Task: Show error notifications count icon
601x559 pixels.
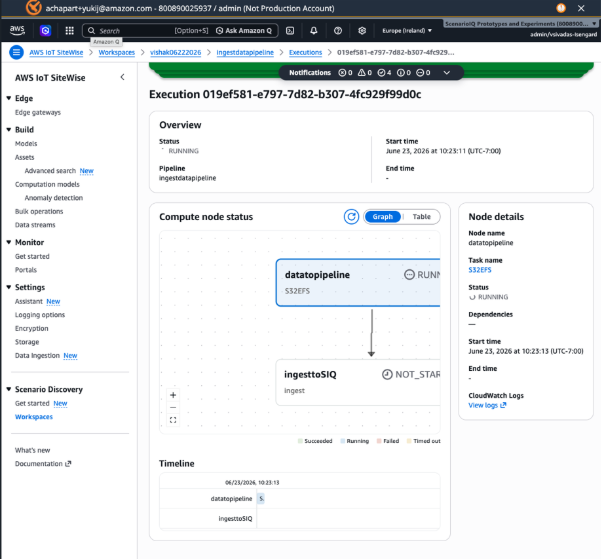Action: click(x=342, y=73)
